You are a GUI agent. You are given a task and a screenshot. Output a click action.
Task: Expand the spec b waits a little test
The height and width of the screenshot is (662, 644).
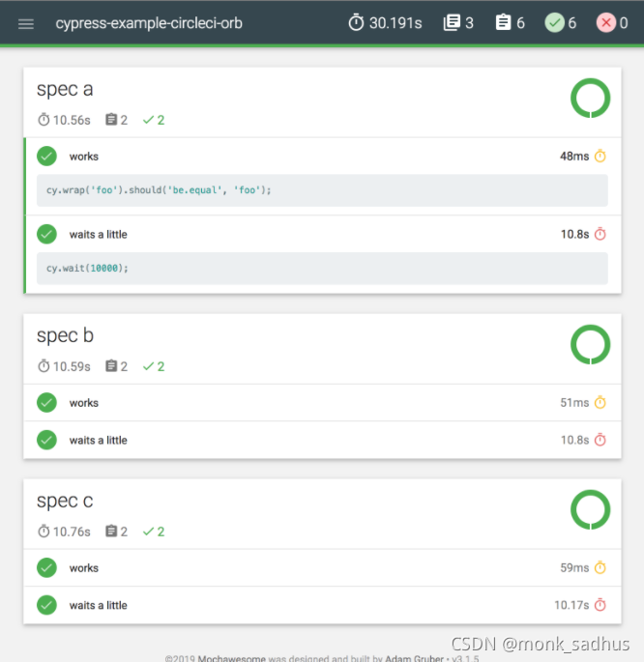tap(322, 441)
